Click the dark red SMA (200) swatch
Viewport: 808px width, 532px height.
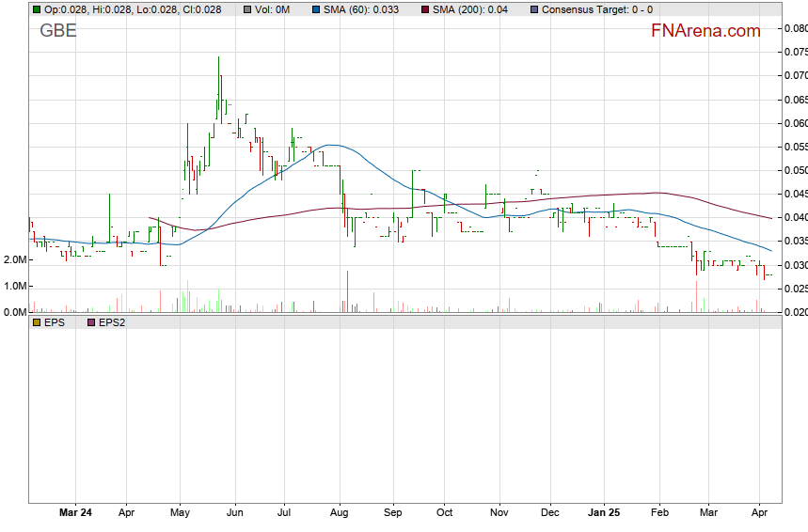(424, 9)
